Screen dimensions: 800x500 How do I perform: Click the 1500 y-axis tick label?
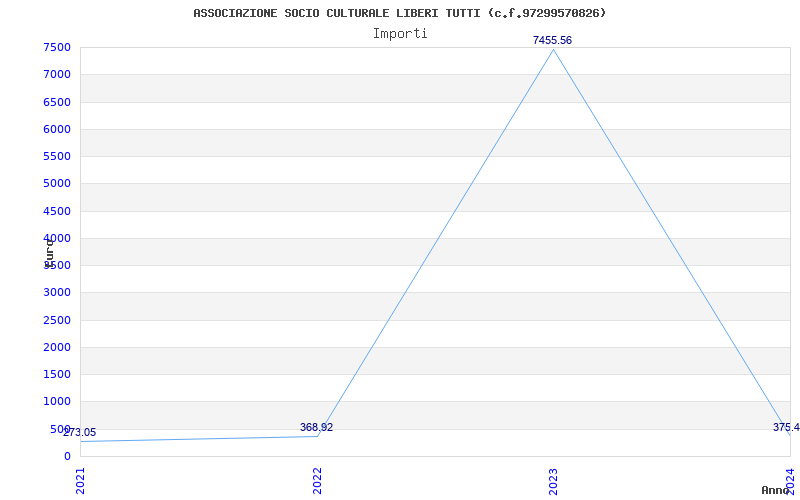click(x=57, y=374)
